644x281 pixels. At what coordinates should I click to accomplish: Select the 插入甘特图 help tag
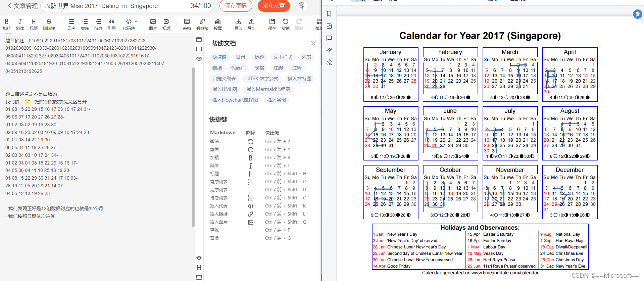[x=299, y=79]
